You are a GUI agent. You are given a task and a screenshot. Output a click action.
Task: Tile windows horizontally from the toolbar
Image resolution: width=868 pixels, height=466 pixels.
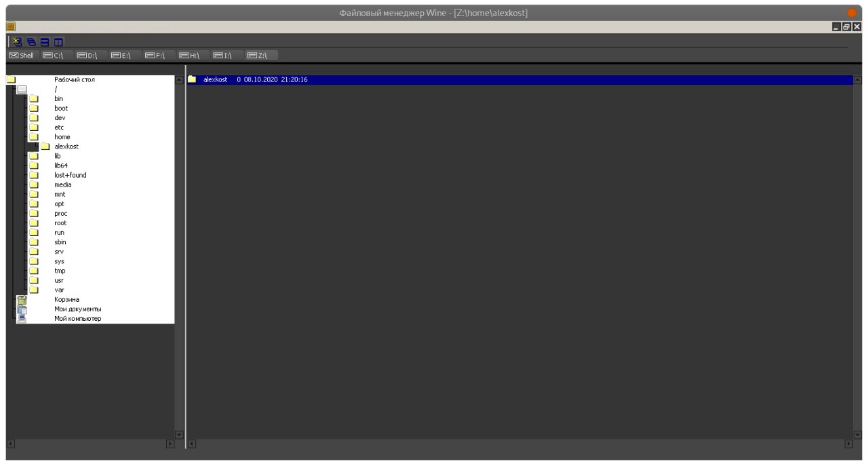pyautogui.click(x=45, y=42)
